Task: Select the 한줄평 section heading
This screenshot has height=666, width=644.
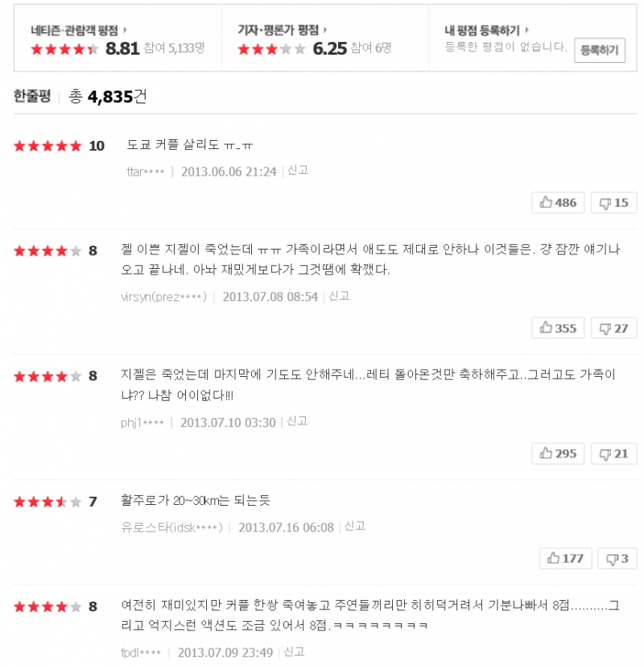Action: coord(32,97)
